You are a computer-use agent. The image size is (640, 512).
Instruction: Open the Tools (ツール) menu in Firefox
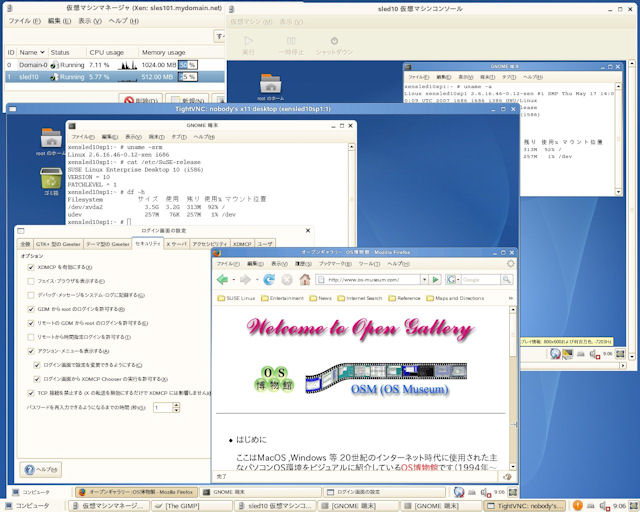pyautogui.click(x=369, y=264)
